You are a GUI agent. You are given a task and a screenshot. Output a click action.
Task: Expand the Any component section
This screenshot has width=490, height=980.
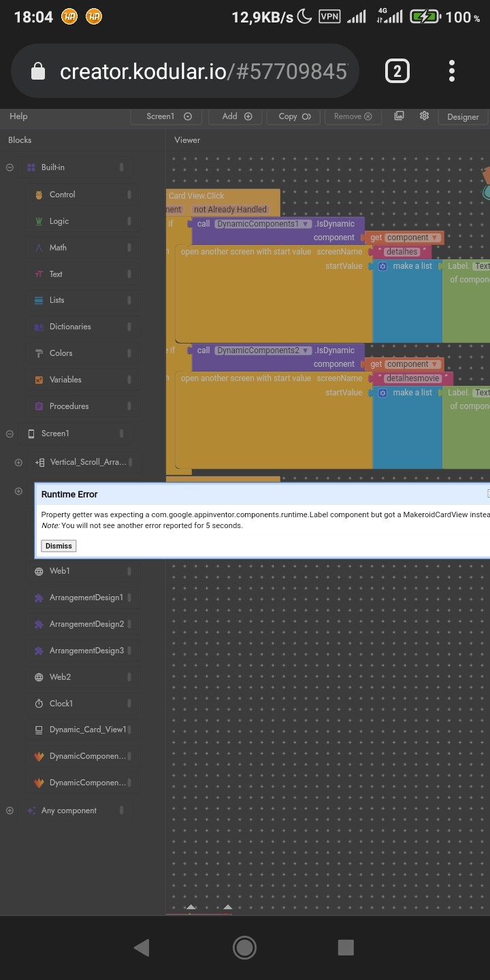(10, 811)
